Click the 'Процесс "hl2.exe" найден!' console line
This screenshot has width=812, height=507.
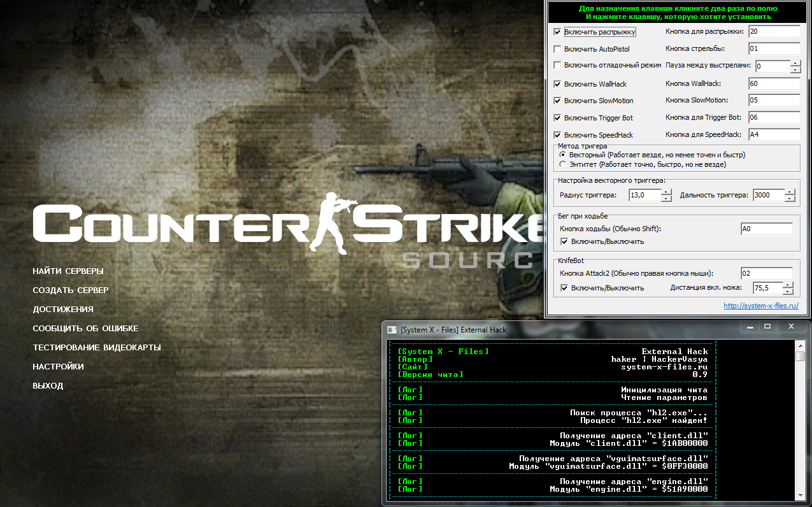643,420
